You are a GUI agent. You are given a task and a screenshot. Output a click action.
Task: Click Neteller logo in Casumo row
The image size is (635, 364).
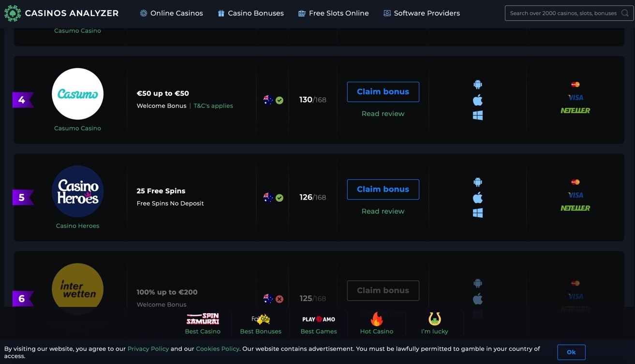(x=576, y=110)
